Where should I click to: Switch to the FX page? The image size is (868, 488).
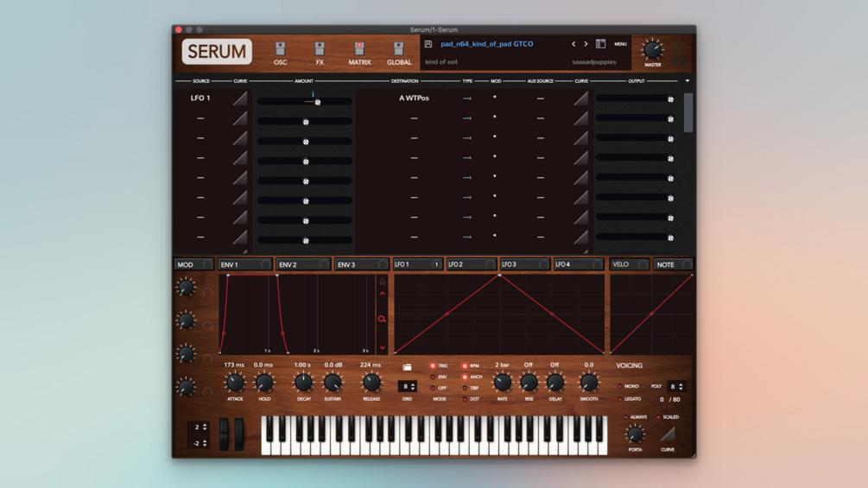(320, 54)
